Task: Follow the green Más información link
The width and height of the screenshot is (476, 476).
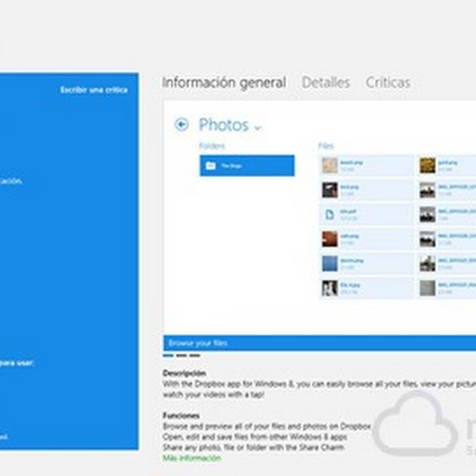Action: click(192, 458)
